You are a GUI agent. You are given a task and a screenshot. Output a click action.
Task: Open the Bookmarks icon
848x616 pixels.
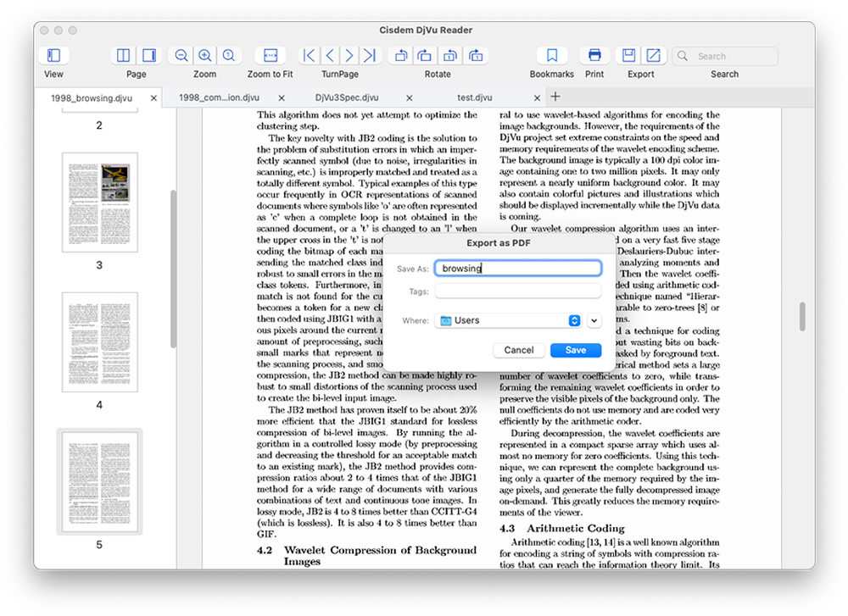point(552,55)
